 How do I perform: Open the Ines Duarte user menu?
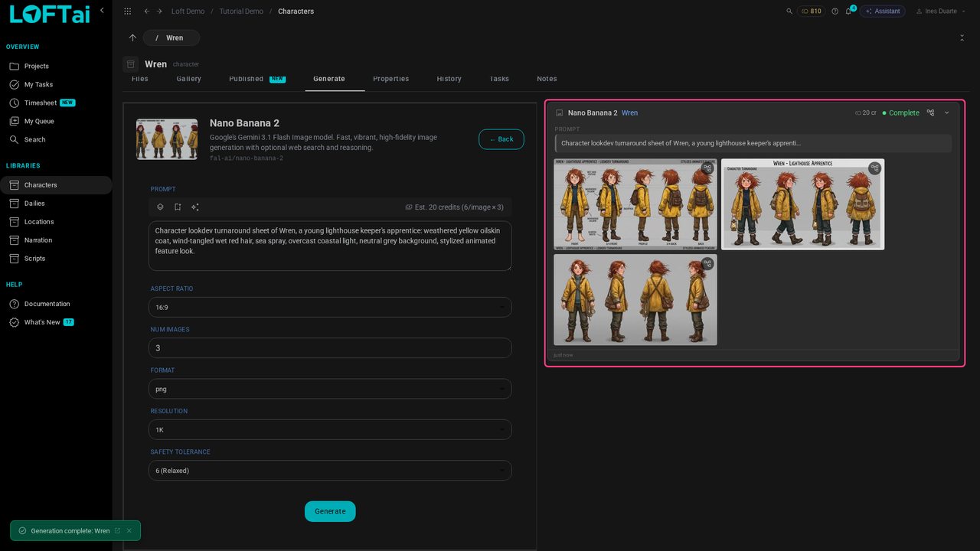(x=941, y=11)
